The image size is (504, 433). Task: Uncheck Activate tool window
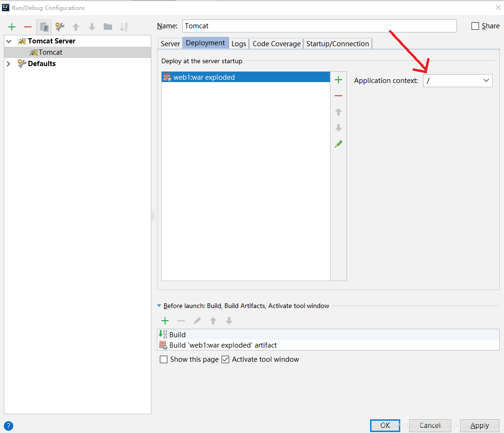tap(226, 359)
